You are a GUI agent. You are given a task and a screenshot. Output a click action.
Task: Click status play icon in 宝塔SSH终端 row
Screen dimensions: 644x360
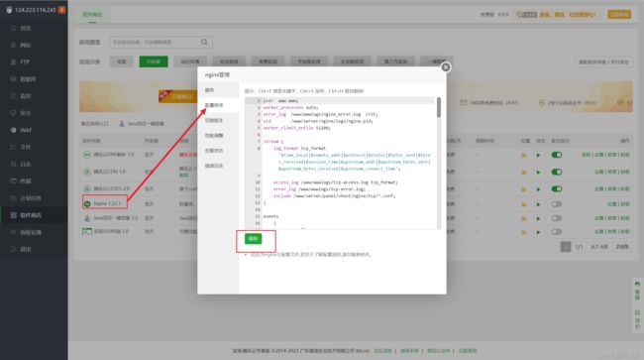538,232
